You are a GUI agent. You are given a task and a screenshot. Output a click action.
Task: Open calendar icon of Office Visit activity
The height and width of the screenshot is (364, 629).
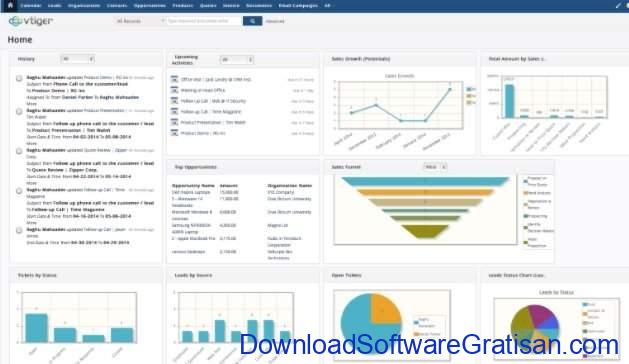coord(174,79)
